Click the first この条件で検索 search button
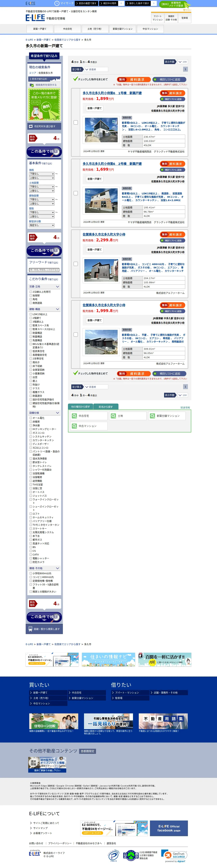Screen dimensions: 217x868 [x=44, y=152]
